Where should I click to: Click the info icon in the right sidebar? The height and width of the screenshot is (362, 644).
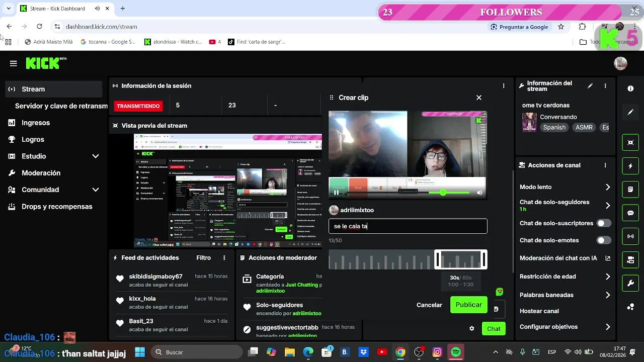click(630, 88)
